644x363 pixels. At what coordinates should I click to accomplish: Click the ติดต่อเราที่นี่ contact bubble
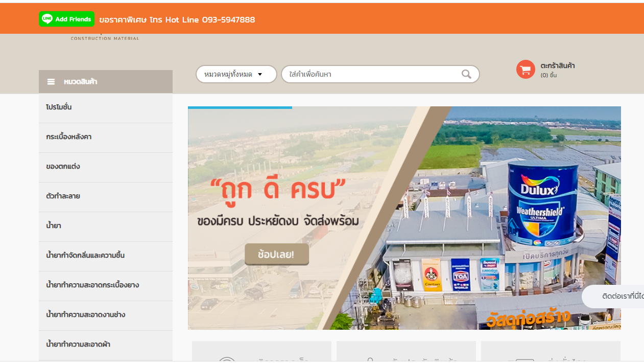click(x=613, y=297)
